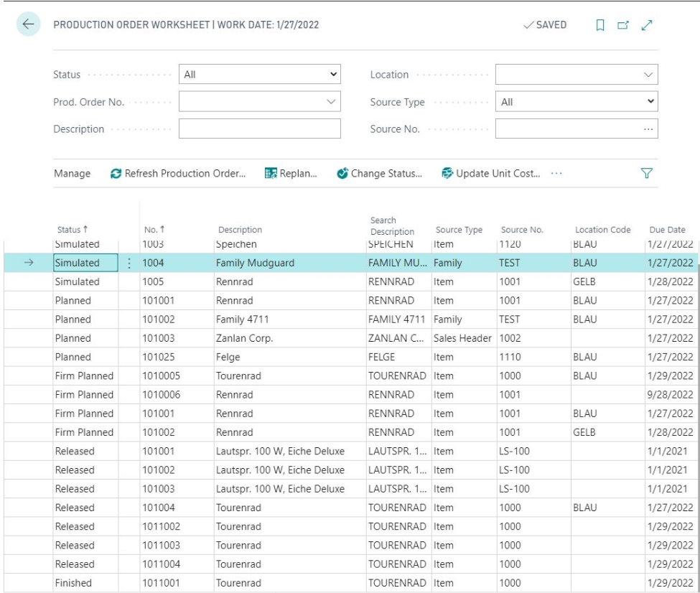The height and width of the screenshot is (593, 700).
Task: Open the Source No. lookup ellipsis
Action: 648,129
